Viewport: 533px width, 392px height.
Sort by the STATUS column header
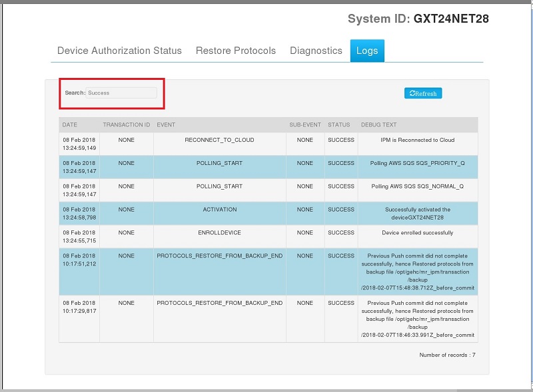point(338,124)
